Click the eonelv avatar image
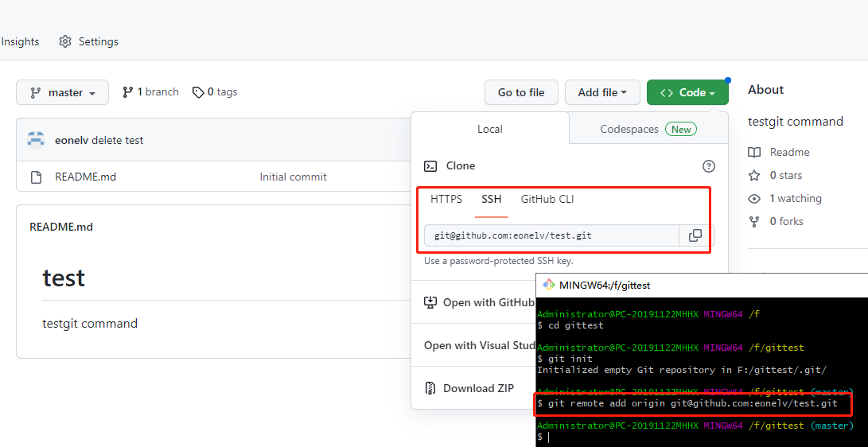Image resolution: width=868 pixels, height=447 pixels. (36, 140)
